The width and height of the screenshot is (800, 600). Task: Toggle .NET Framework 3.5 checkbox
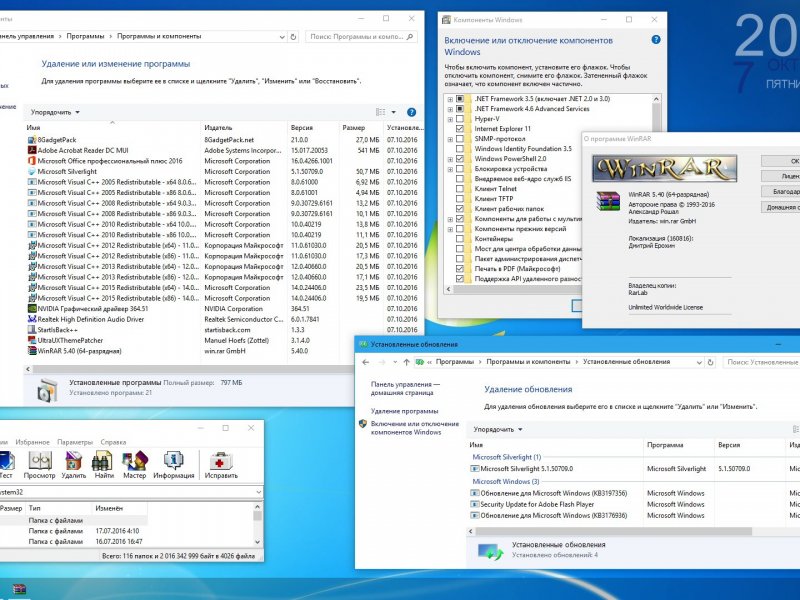460,98
